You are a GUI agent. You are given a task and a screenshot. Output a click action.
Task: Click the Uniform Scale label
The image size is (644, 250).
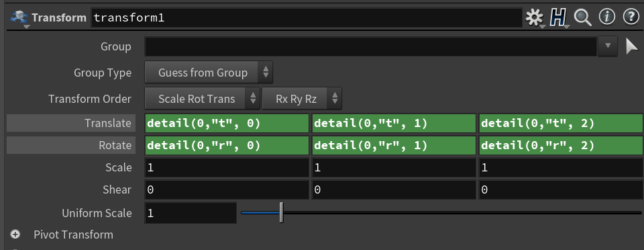coord(97,213)
